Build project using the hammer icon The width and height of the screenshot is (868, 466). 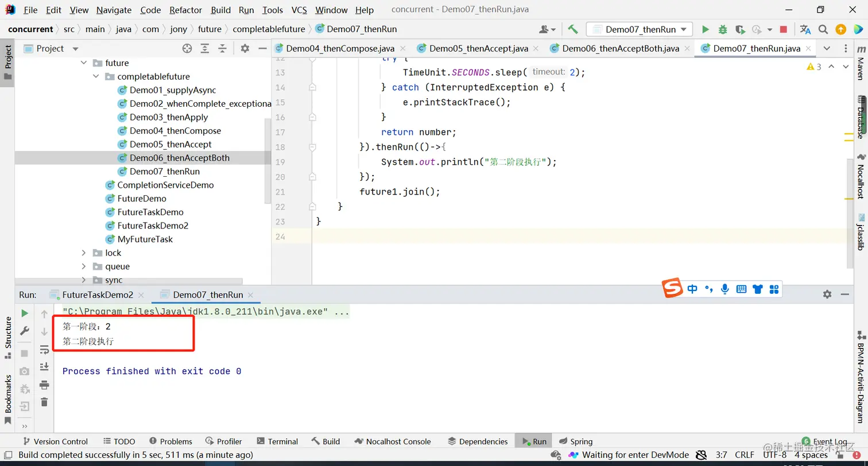572,29
